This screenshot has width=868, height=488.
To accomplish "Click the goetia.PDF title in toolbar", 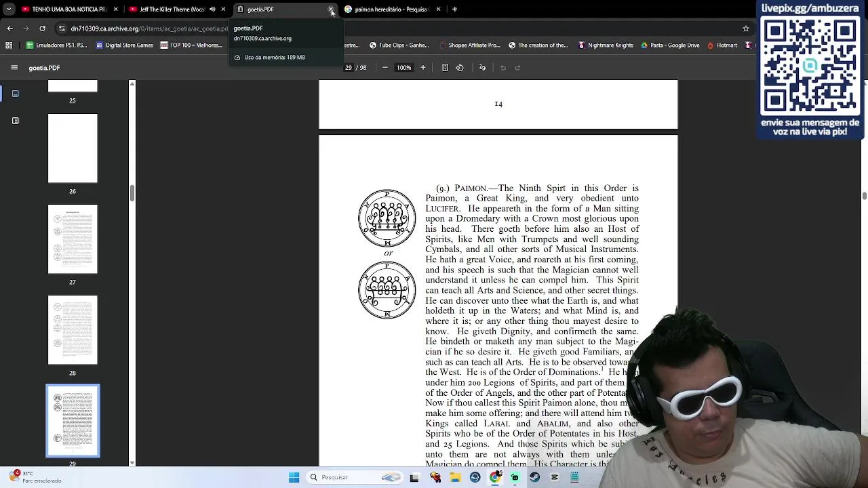I will [44, 68].
